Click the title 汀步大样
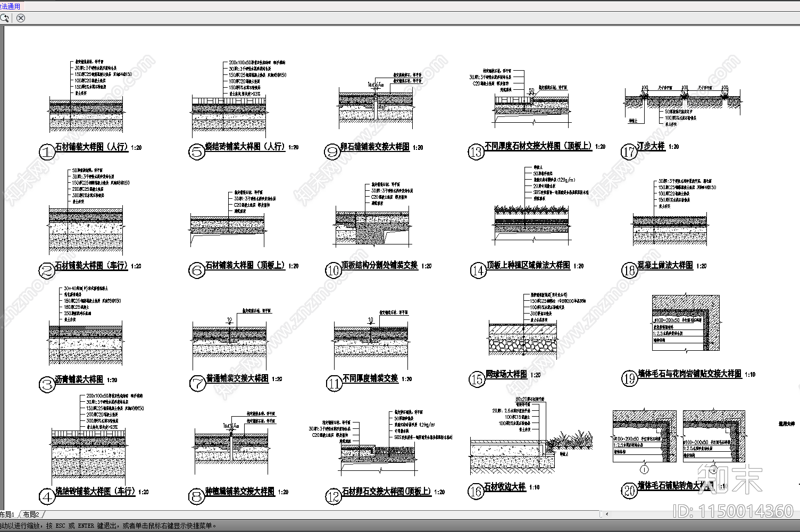 point(651,146)
